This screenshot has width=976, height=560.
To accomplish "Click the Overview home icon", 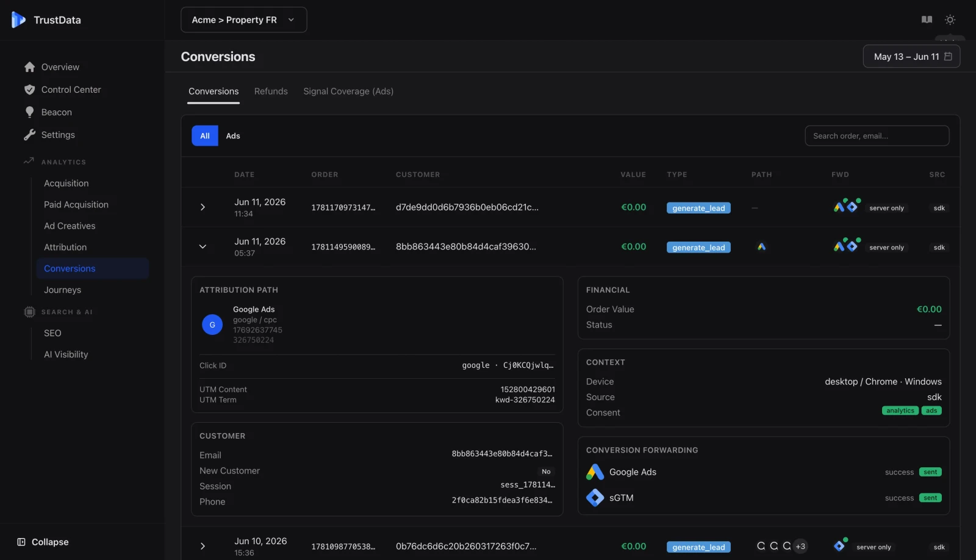I will (29, 67).
